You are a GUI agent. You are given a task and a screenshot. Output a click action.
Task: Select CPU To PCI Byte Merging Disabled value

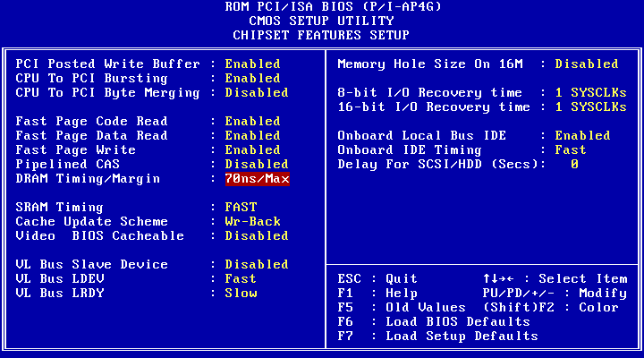[257, 93]
